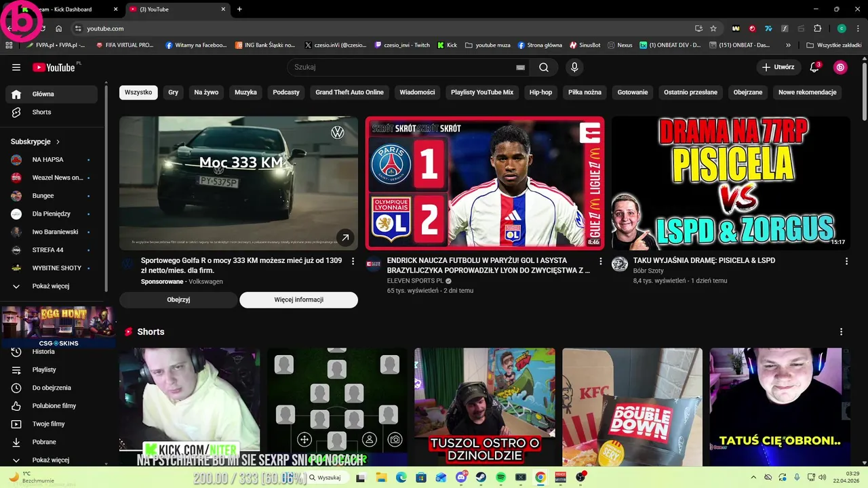Open the YouTube account avatar menu

coord(840,67)
